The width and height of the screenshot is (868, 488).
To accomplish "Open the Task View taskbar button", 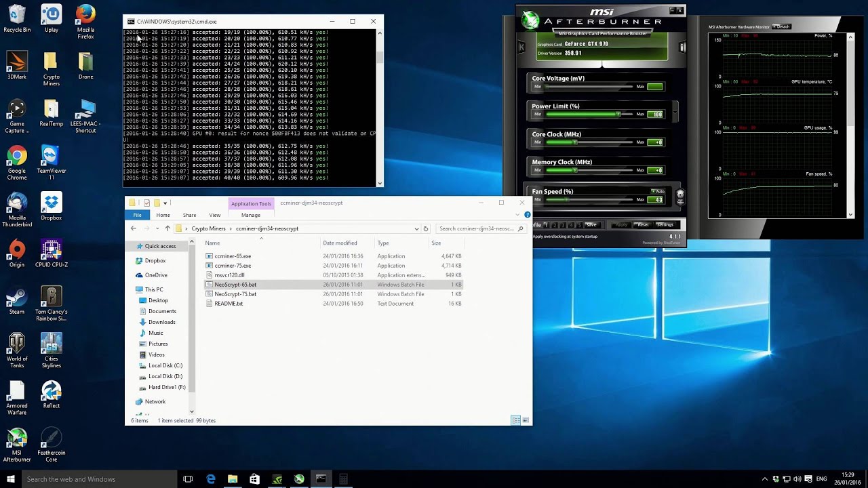I will (188, 479).
